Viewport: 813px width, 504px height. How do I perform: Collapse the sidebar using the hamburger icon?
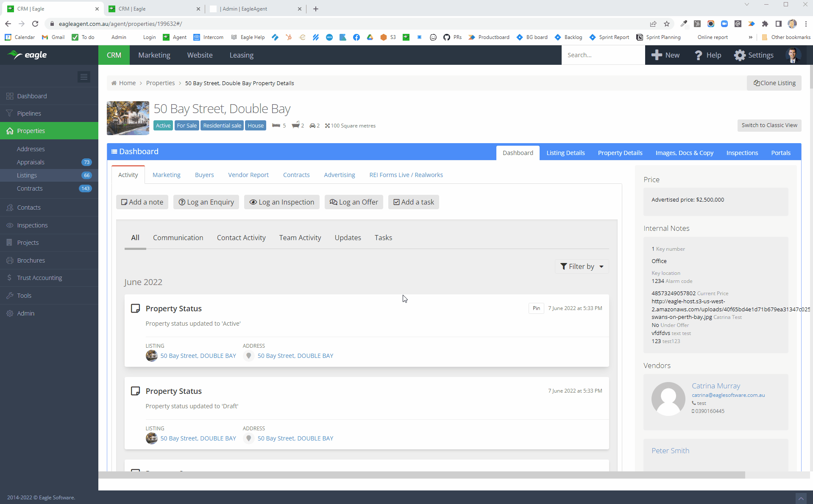(84, 77)
